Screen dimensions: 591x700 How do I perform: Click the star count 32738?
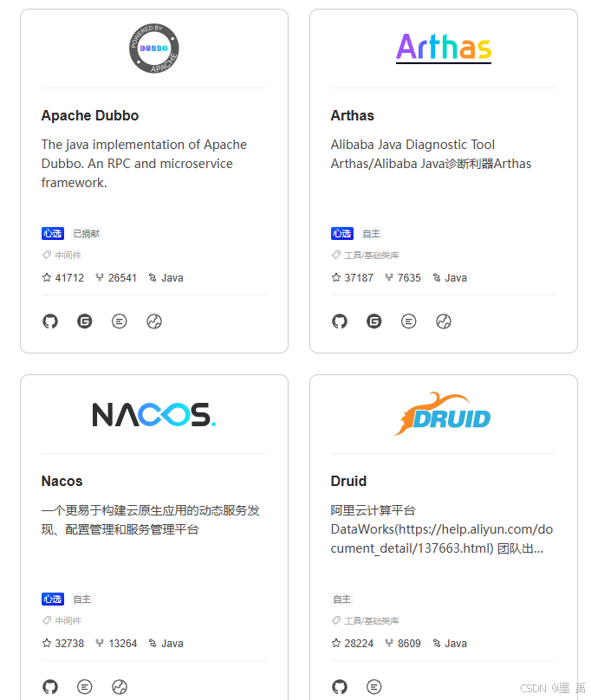[x=69, y=644]
